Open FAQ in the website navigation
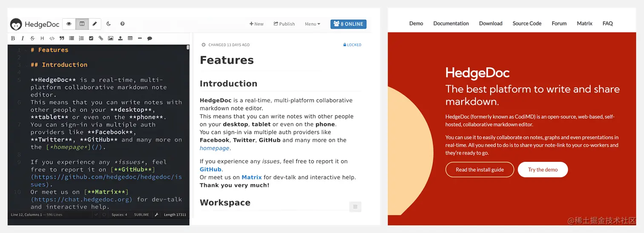 pos(608,23)
